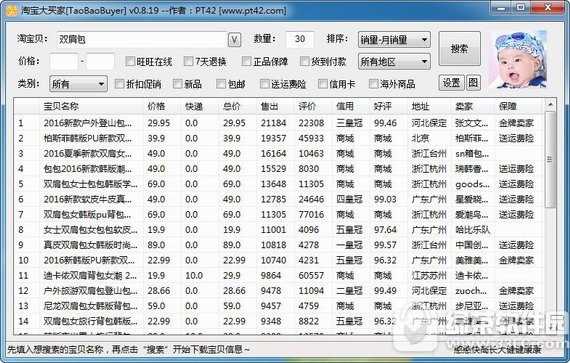Click the TaoBaoBuyer app icon in title bar
Image resolution: width=570 pixels, height=363 pixels.
(x=12, y=10)
